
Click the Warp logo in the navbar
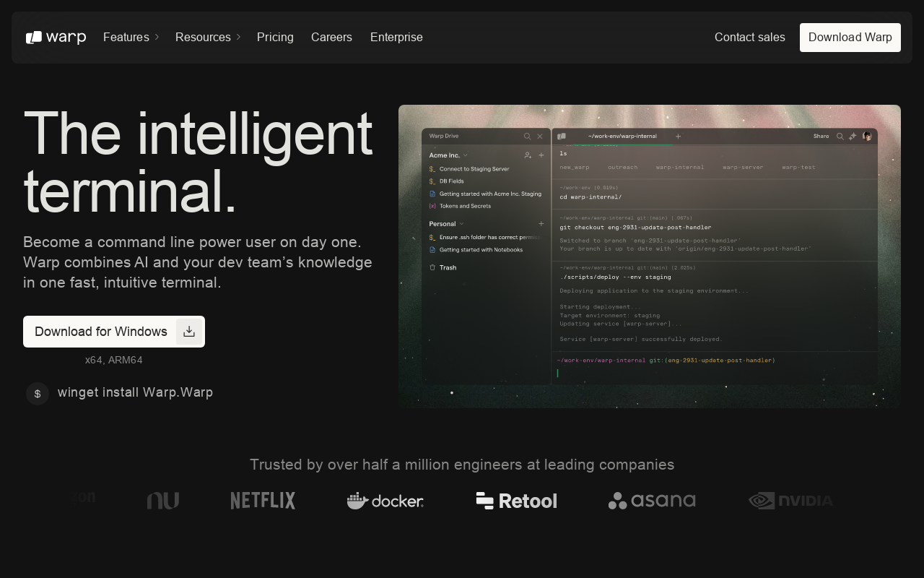[56, 38]
